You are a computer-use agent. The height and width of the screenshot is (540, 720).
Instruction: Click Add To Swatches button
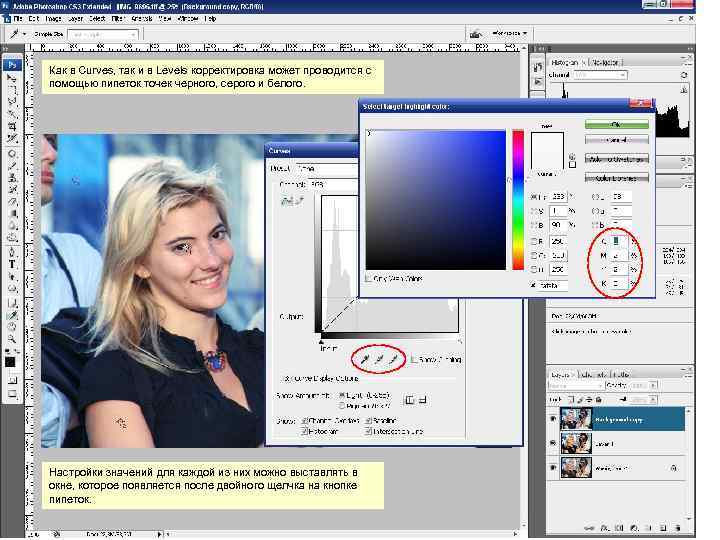[617, 159]
